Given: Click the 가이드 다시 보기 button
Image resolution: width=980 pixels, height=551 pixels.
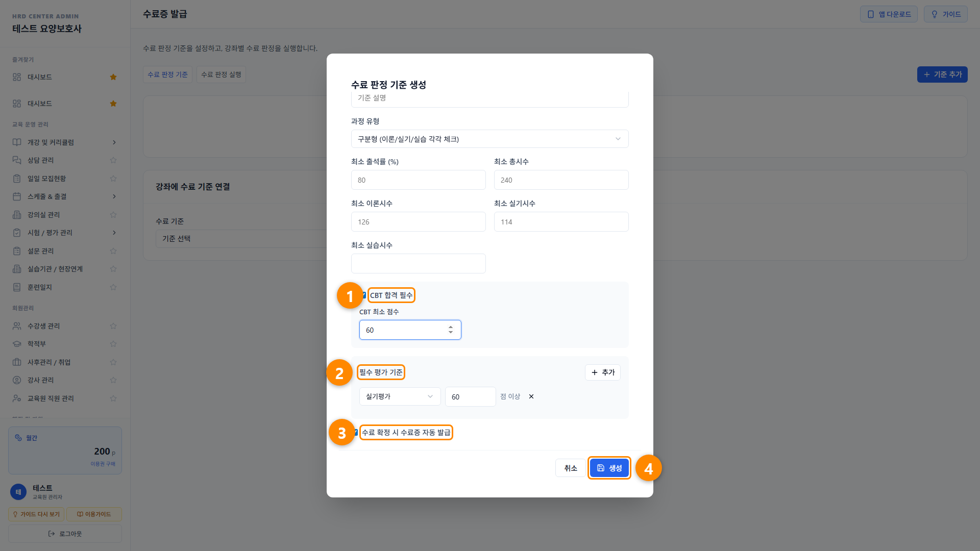Looking at the screenshot, I should point(36,514).
